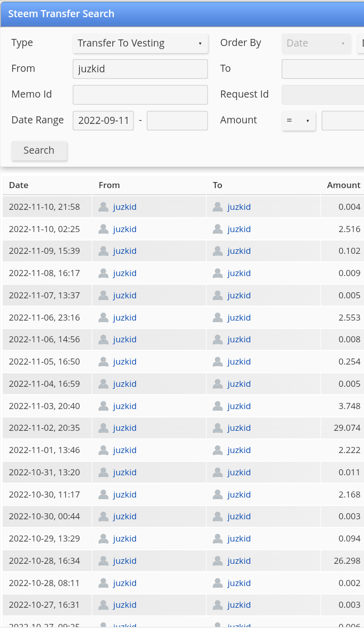Open From juzkid link in 2022-11-02, 20:35 row
Image resolution: width=364 pixels, height=629 pixels.
[125, 428]
